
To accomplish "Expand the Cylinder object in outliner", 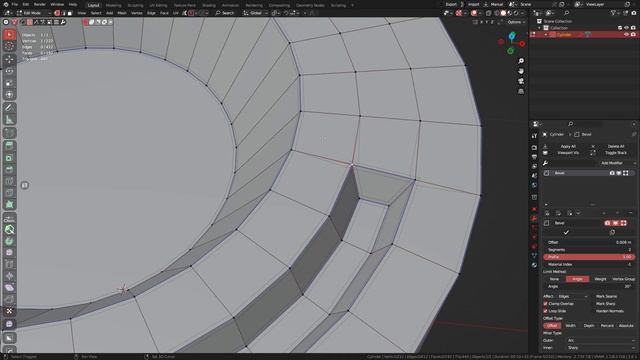I will [546, 35].
